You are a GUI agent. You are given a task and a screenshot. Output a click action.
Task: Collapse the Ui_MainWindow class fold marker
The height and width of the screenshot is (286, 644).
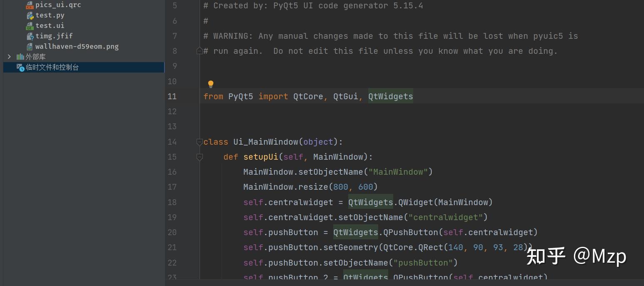pos(200,142)
